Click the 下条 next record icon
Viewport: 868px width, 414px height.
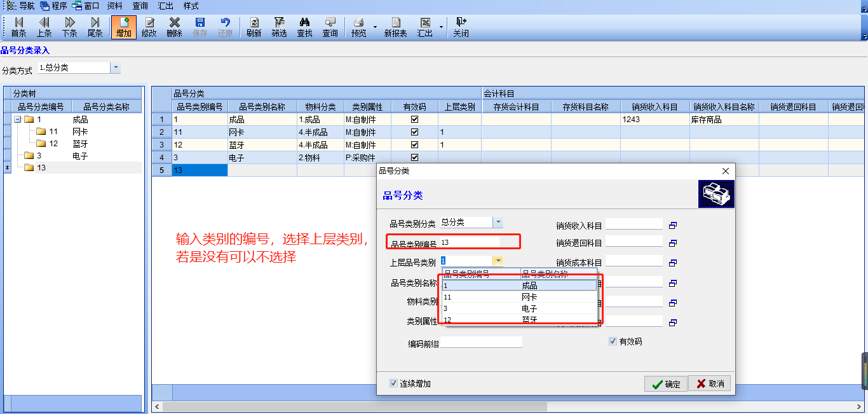(x=69, y=27)
